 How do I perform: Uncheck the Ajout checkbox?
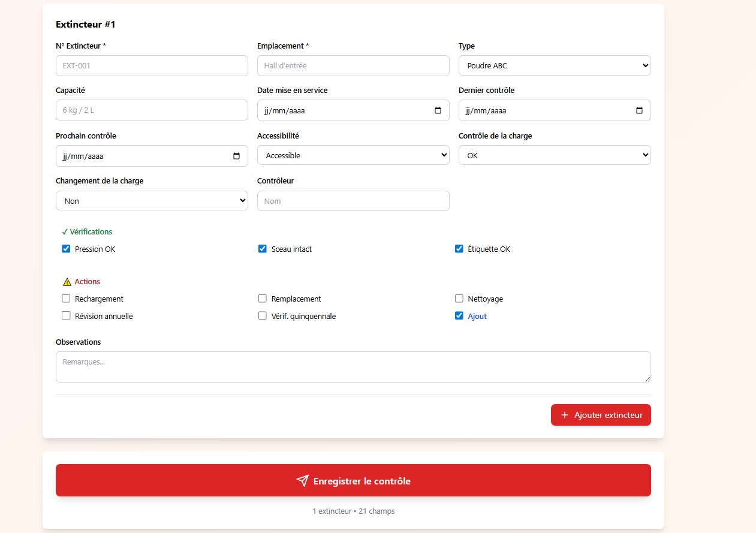pyautogui.click(x=459, y=315)
